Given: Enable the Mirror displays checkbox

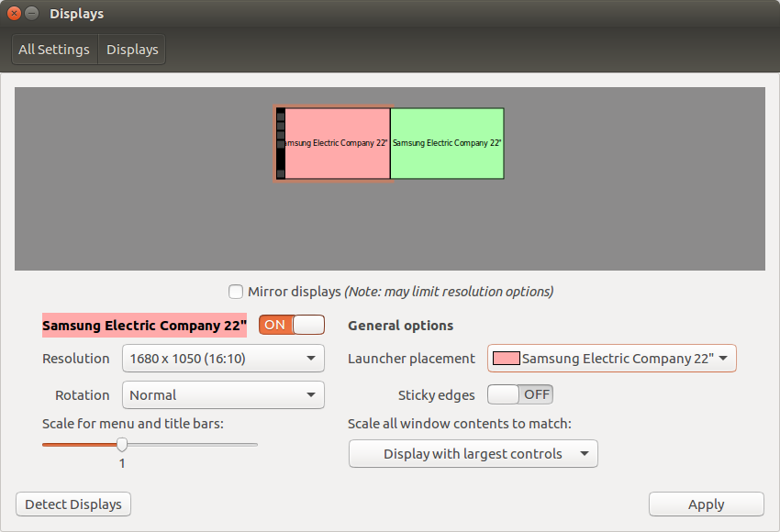Looking at the screenshot, I should click(x=235, y=292).
